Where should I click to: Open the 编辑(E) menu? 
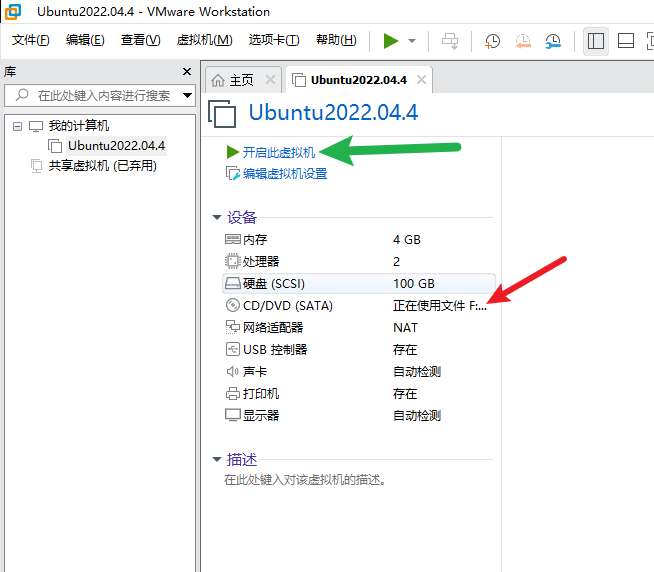pos(85,40)
